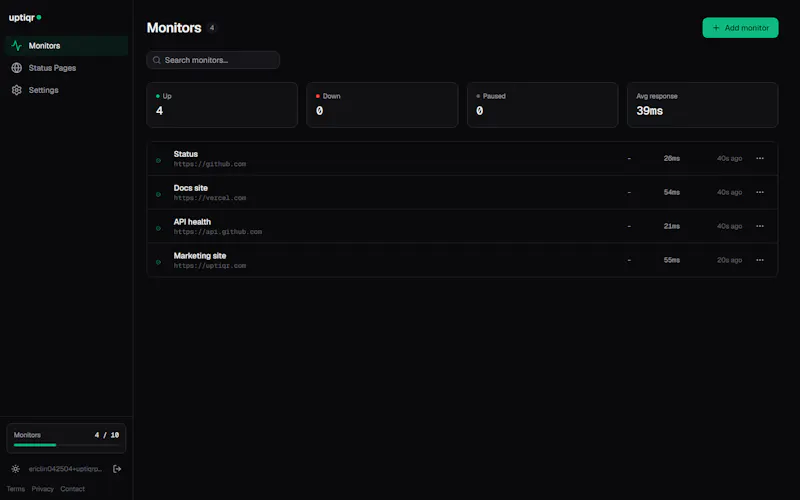Click the https://vercel.com URL
800x500 pixels.
pos(210,198)
